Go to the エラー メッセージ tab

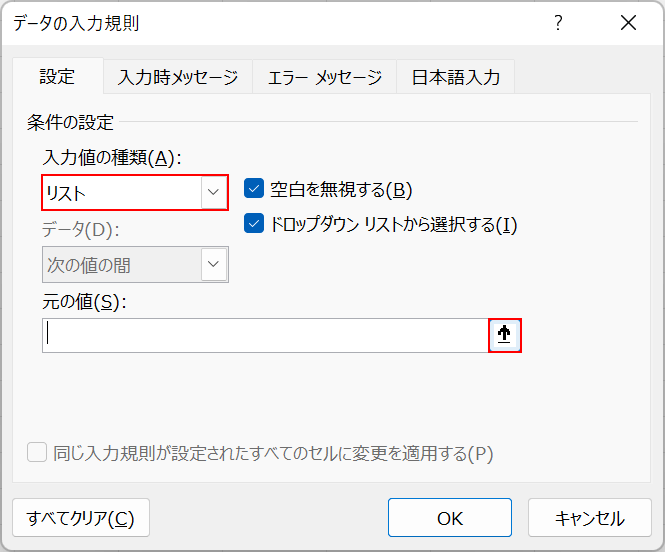pos(324,77)
